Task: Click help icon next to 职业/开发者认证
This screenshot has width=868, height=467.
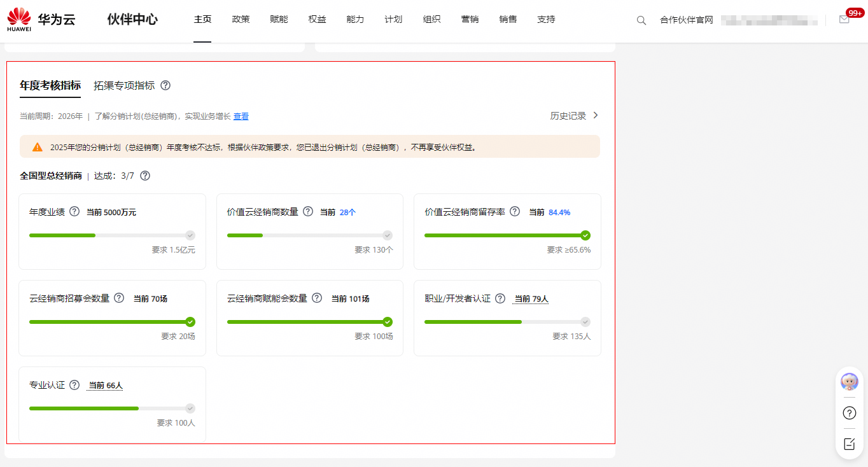Action: point(500,298)
